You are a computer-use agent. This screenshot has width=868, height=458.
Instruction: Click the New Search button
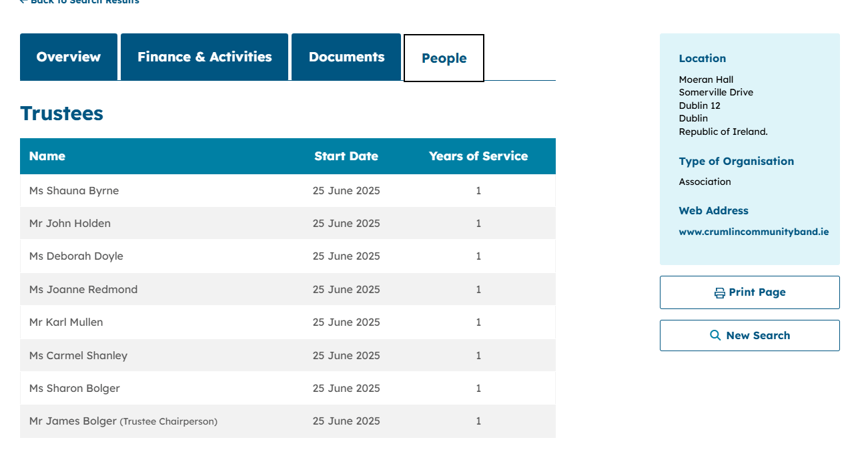pyautogui.click(x=749, y=335)
